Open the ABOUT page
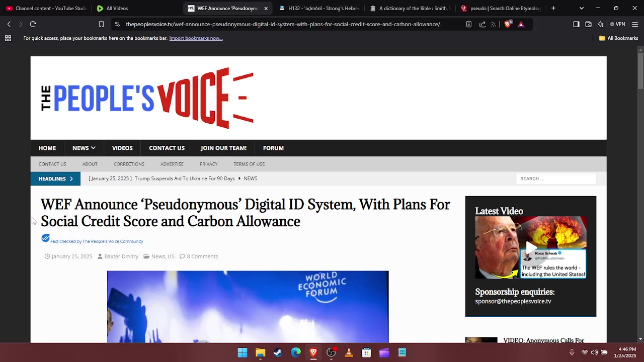The height and width of the screenshot is (362, 644). click(x=90, y=164)
